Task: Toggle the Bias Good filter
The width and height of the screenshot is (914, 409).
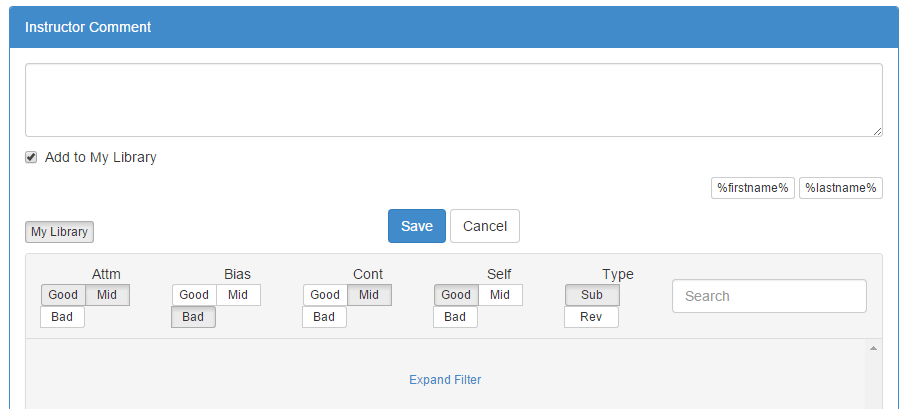Action: coord(194,295)
